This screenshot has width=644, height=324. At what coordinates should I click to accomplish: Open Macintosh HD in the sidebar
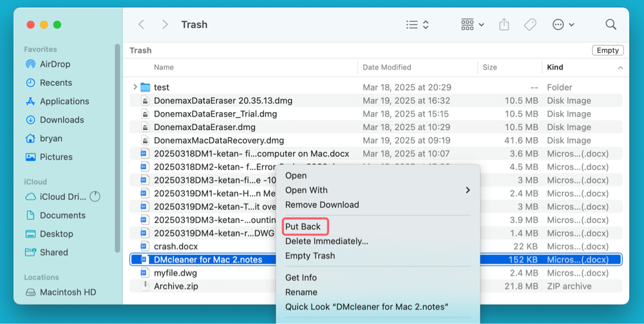(61, 292)
